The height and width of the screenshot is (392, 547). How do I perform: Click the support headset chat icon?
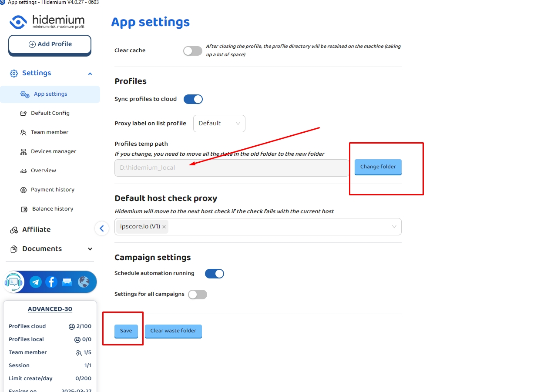click(14, 282)
